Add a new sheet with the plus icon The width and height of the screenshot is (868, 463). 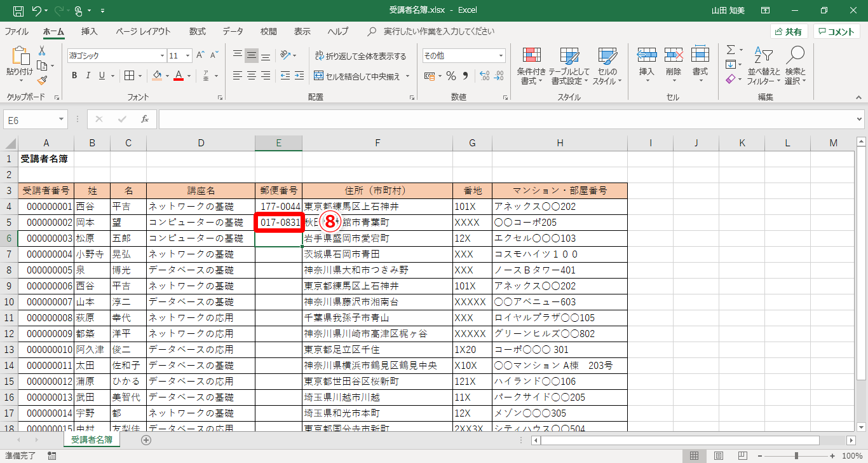click(x=146, y=439)
